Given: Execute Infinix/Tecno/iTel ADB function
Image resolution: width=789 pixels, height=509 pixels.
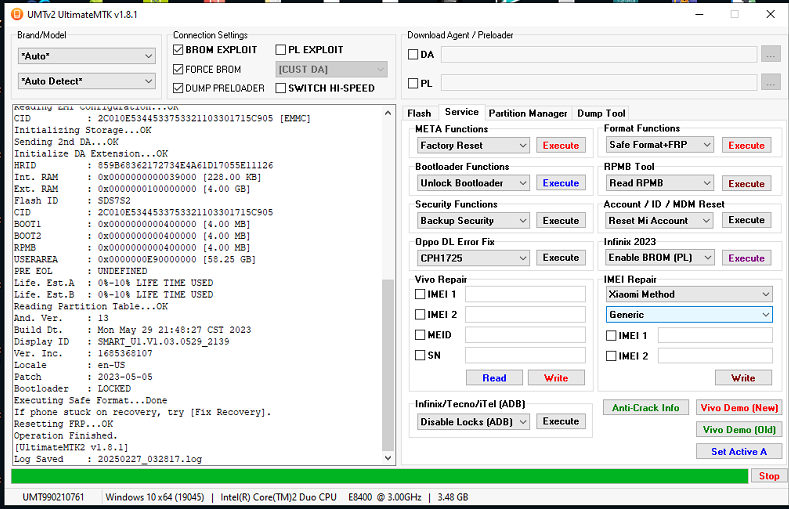Looking at the screenshot, I should tap(561, 421).
